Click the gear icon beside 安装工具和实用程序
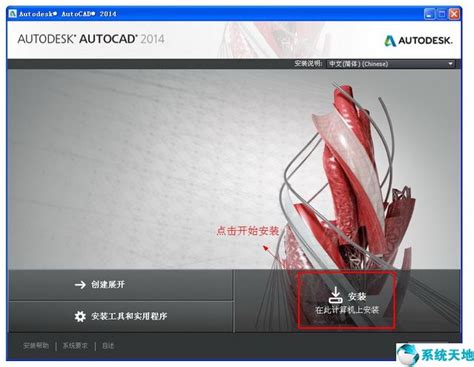 80,316
